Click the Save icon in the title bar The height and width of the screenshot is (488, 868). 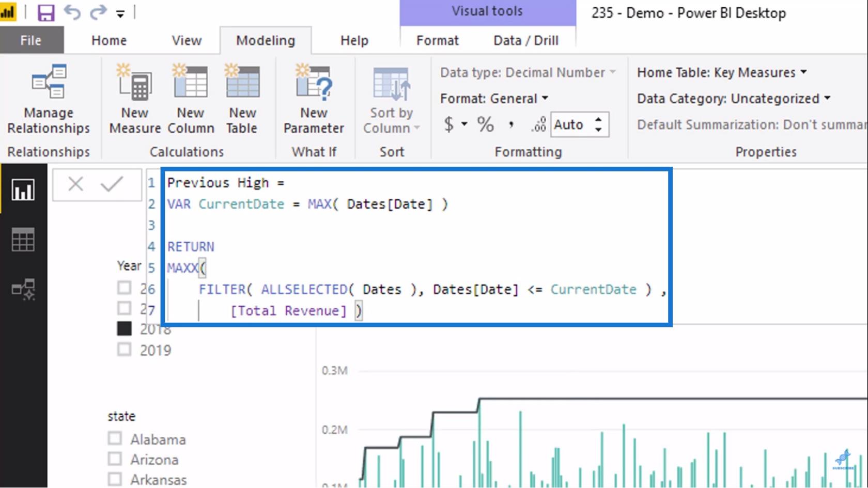pos(45,12)
